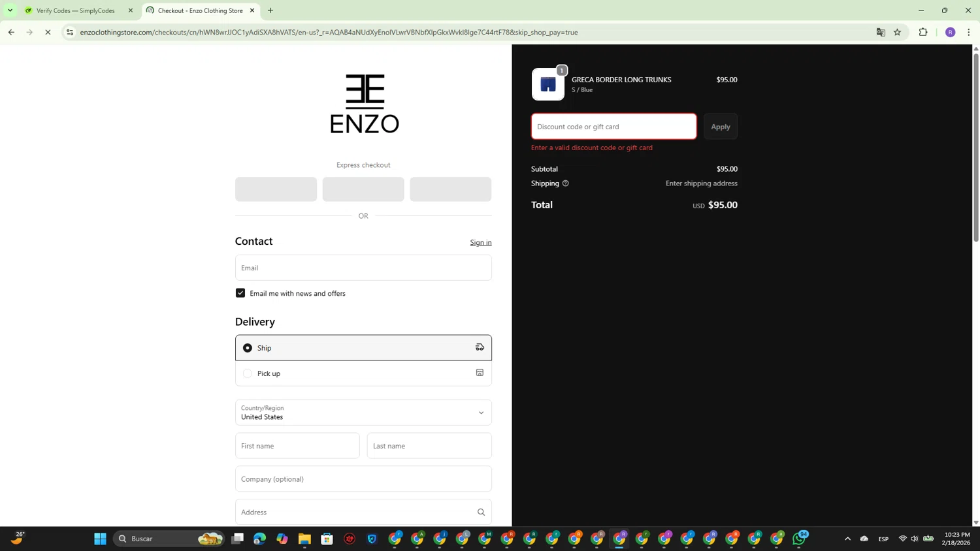Toggle Email me with news and offers
The image size is (980, 551).
click(x=240, y=293)
